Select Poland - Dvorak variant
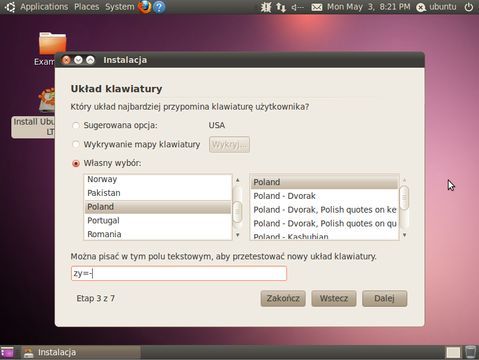Screen dimensions: 479x360 click(324, 196)
